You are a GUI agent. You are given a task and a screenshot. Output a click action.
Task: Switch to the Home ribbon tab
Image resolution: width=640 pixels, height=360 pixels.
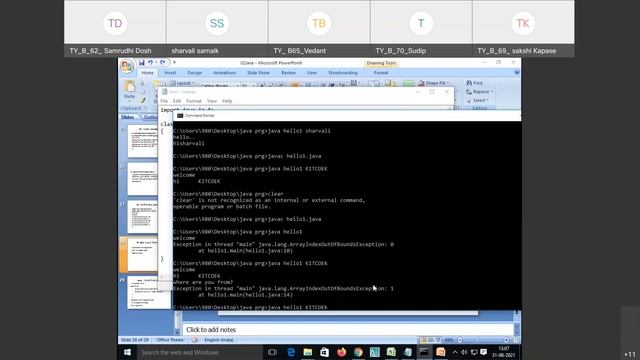point(147,73)
